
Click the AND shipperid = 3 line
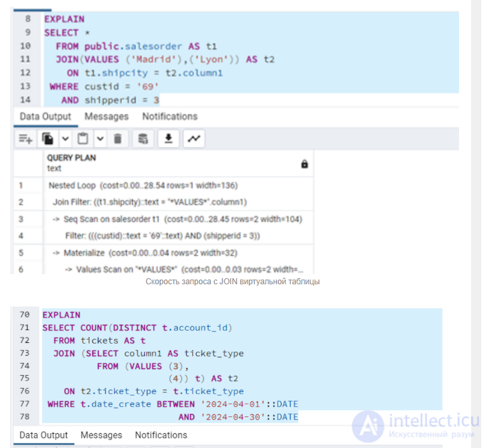point(110,100)
